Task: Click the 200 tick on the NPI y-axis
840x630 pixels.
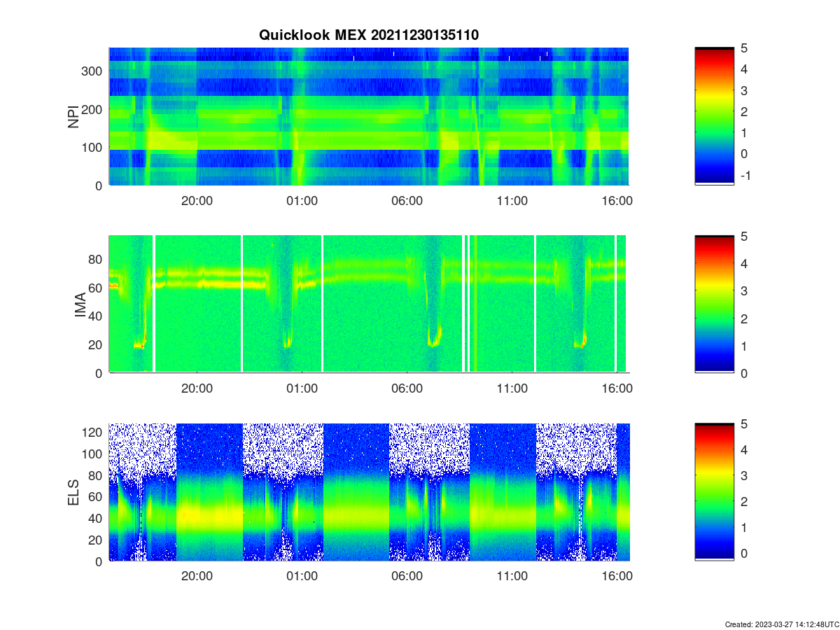Action: click(x=93, y=109)
